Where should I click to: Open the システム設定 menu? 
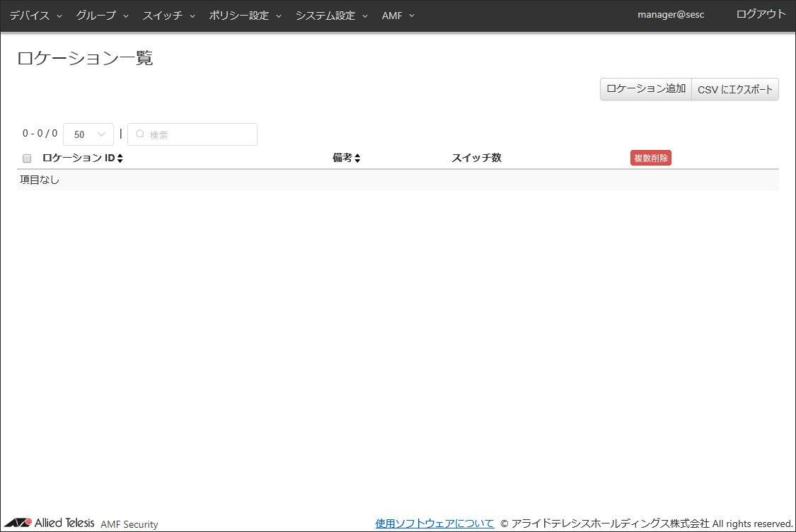tap(331, 16)
